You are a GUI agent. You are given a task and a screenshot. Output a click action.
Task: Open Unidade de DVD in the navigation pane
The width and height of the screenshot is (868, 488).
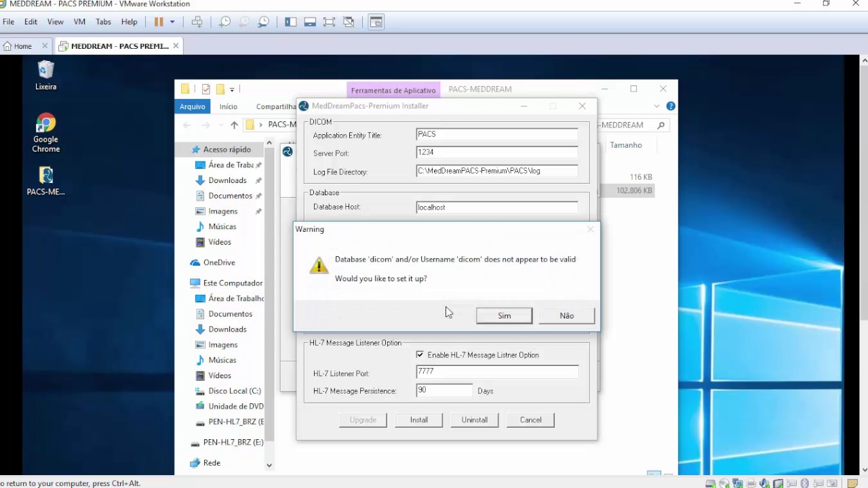point(236,407)
